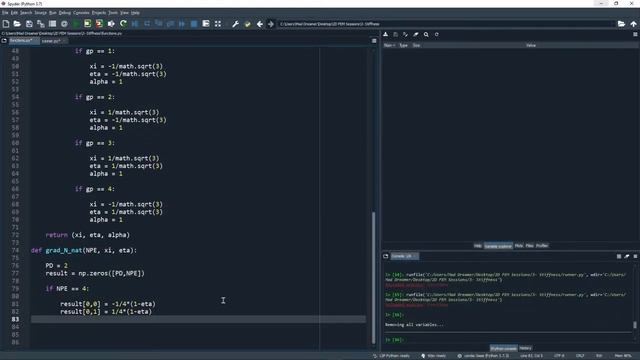
Task: Click the Save all files toolbar icon
Action: [41, 24]
